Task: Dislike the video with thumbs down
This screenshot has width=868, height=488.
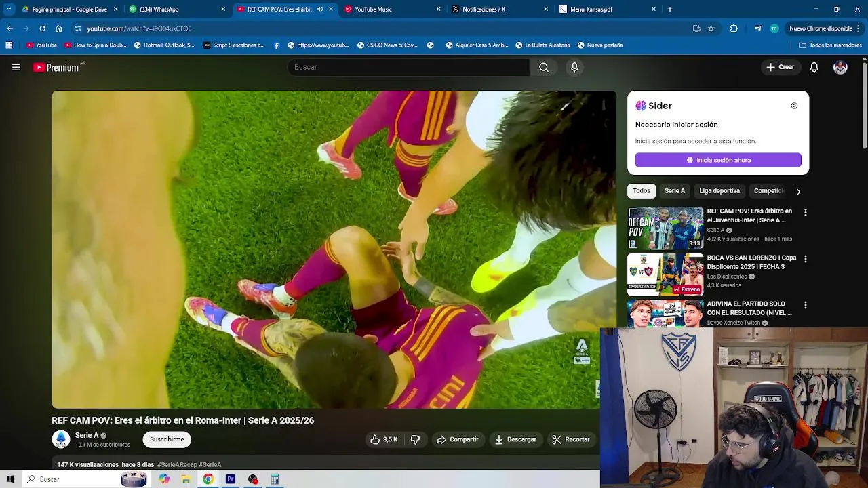Action: tap(415, 439)
